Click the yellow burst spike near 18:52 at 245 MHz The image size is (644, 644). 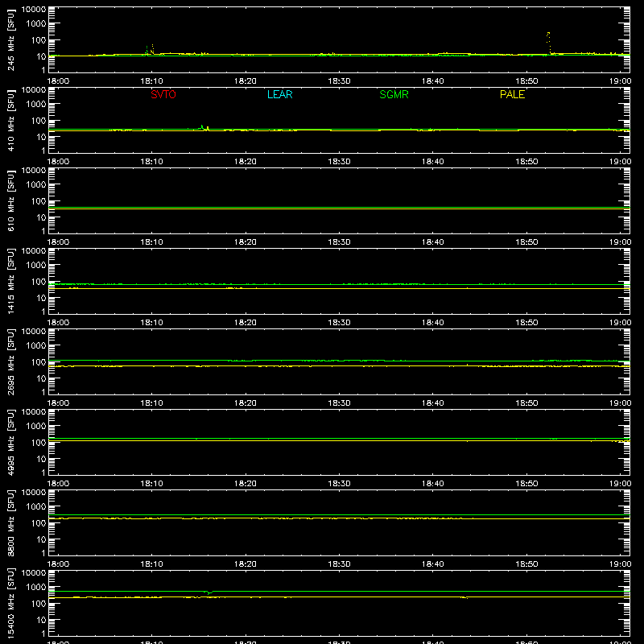pyautogui.click(x=548, y=43)
